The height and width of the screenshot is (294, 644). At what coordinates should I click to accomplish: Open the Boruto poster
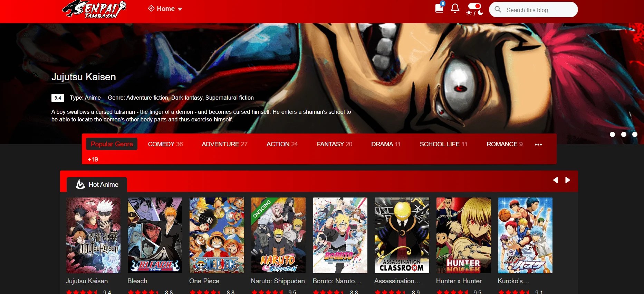340,236
